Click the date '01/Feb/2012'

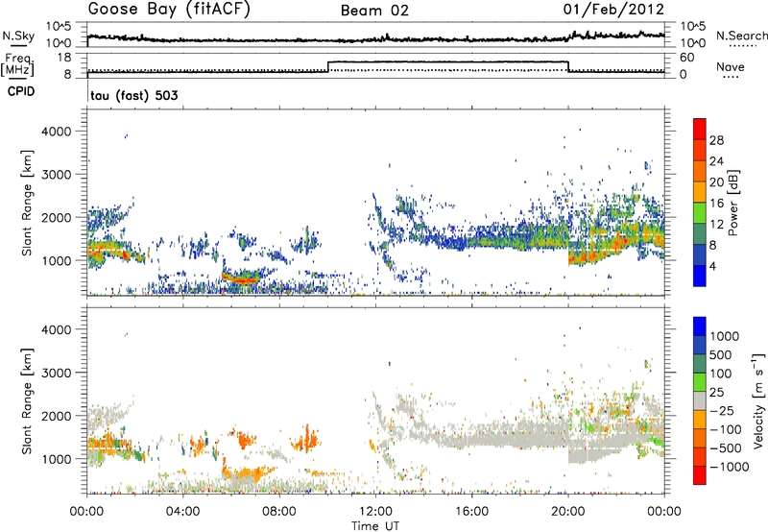click(613, 9)
